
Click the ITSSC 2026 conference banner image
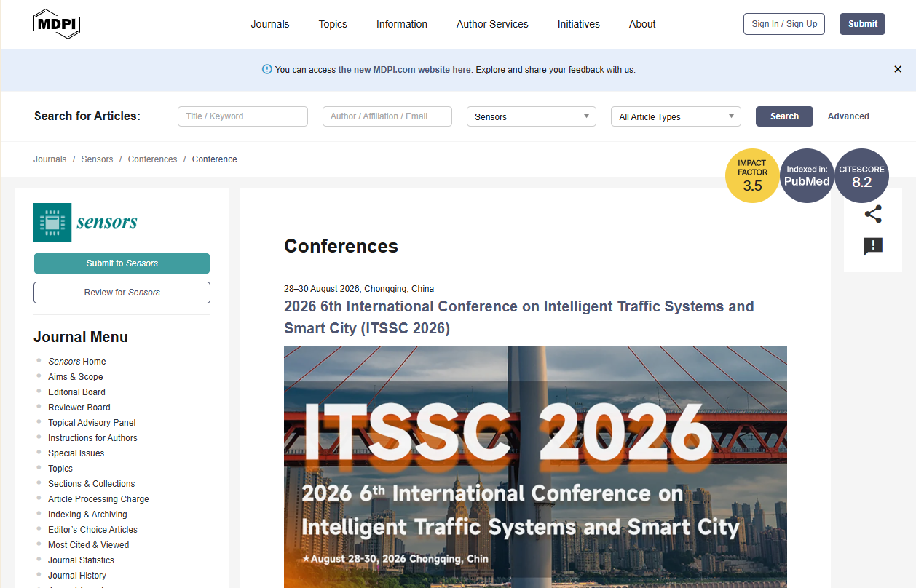pos(535,466)
